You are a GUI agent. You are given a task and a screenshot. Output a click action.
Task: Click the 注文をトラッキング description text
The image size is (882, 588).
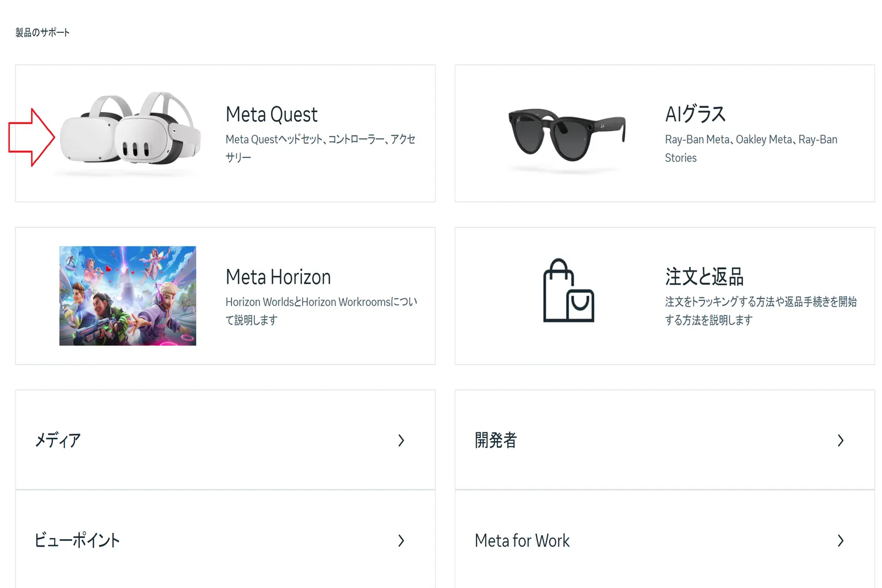pyautogui.click(x=761, y=311)
